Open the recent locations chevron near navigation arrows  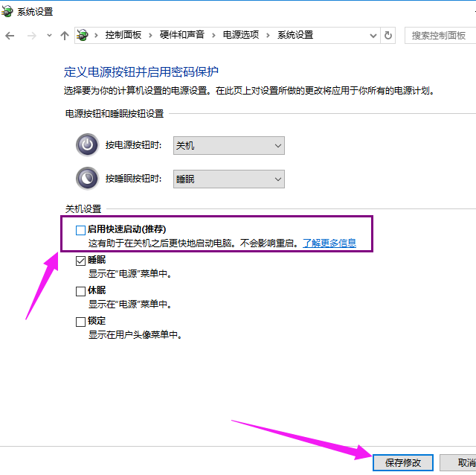pyautogui.click(x=49, y=35)
